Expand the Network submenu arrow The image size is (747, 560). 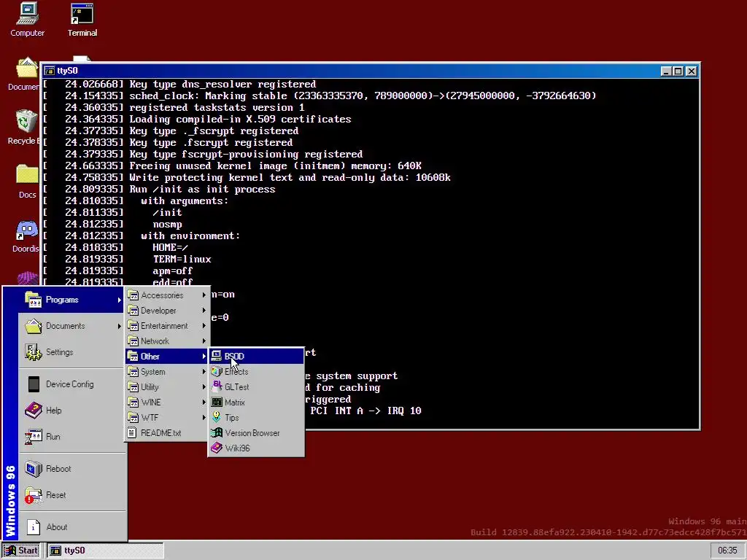click(x=204, y=341)
